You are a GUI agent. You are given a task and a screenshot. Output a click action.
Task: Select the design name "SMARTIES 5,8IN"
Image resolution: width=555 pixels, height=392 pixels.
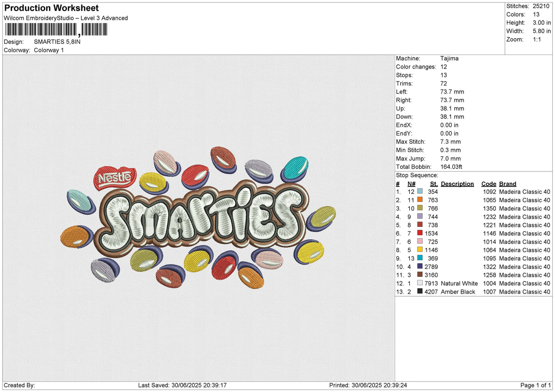57,42
